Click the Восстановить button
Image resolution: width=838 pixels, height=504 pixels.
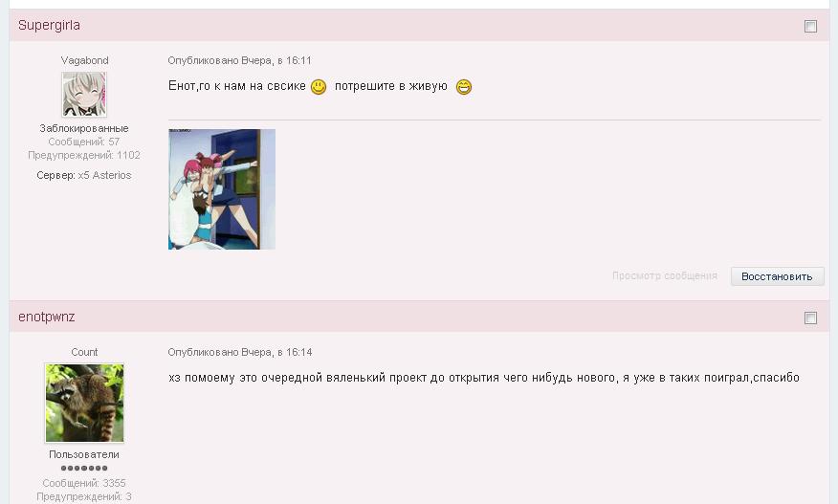click(x=777, y=276)
